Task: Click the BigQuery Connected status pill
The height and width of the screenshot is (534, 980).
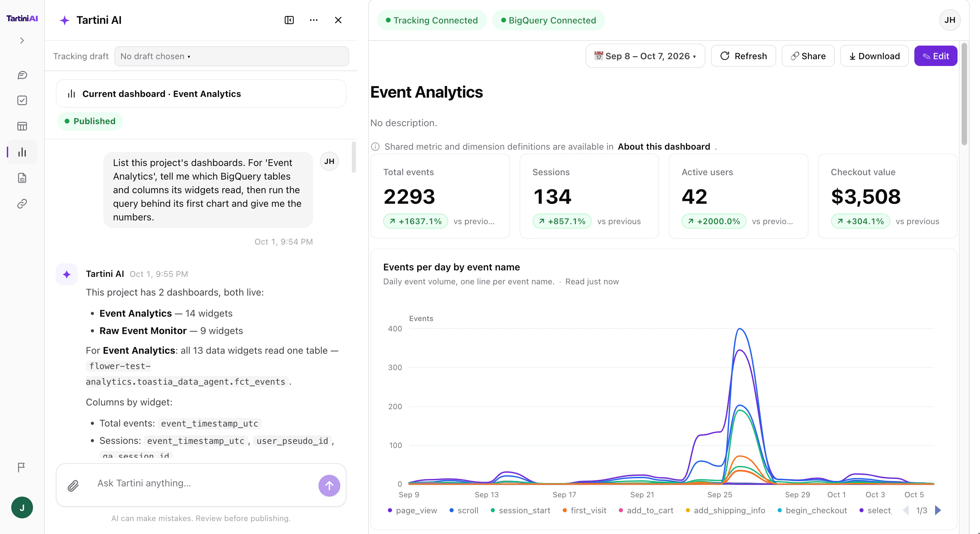Action: coord(548,20)
